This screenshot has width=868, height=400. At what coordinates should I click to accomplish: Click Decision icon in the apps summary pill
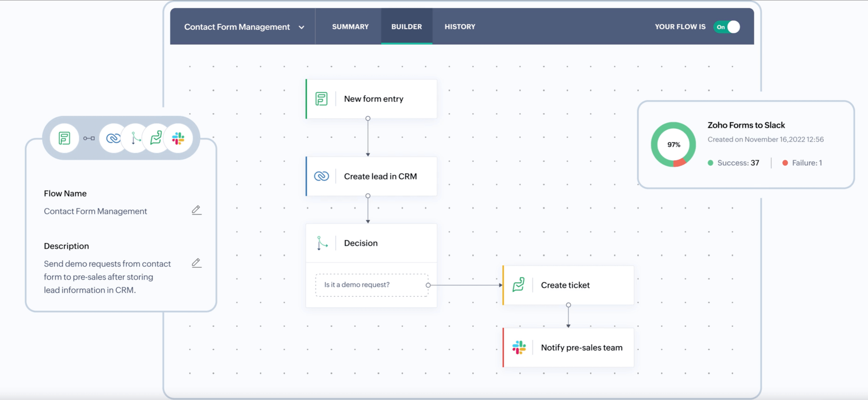pos(135,138)
